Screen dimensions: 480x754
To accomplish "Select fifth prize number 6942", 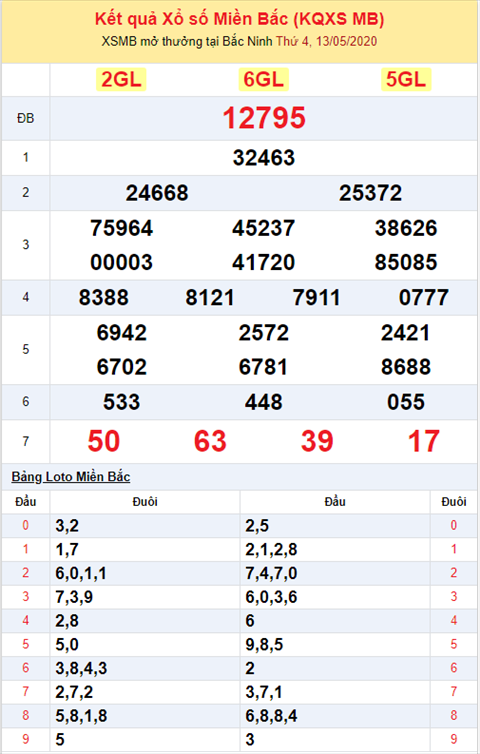I will point(121,333).
